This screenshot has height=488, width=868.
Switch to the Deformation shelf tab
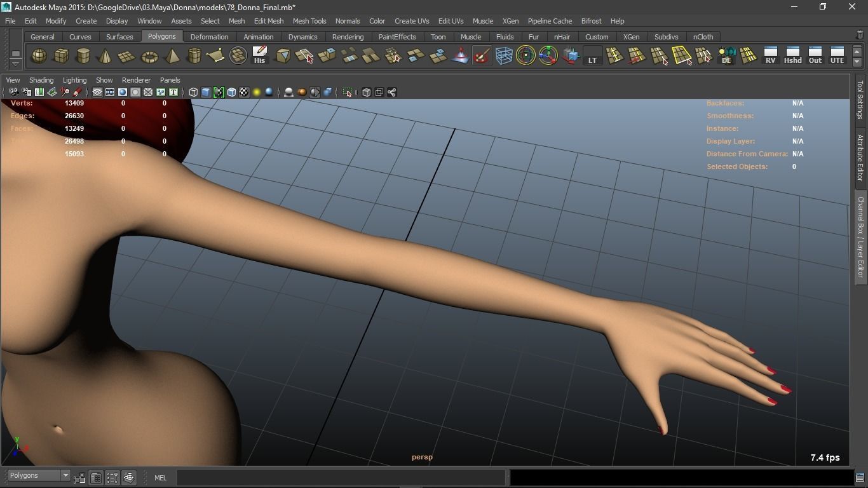(x=209, y=37)
